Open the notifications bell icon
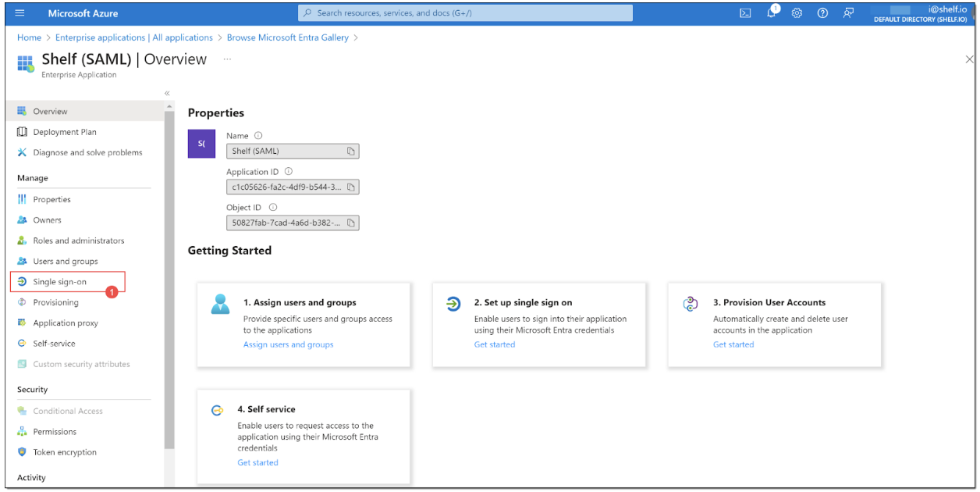Viewport: 980px width, 492px height. [772, 12]
